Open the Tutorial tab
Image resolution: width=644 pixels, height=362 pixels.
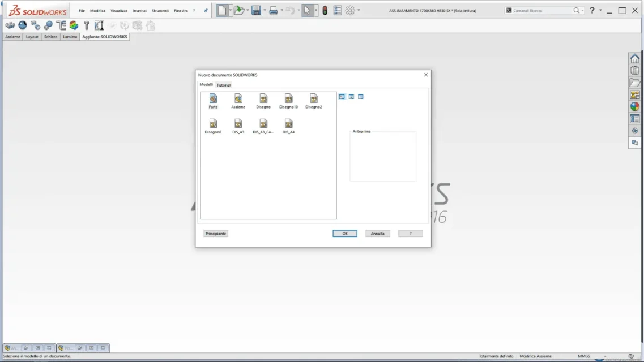coord(223,85)
